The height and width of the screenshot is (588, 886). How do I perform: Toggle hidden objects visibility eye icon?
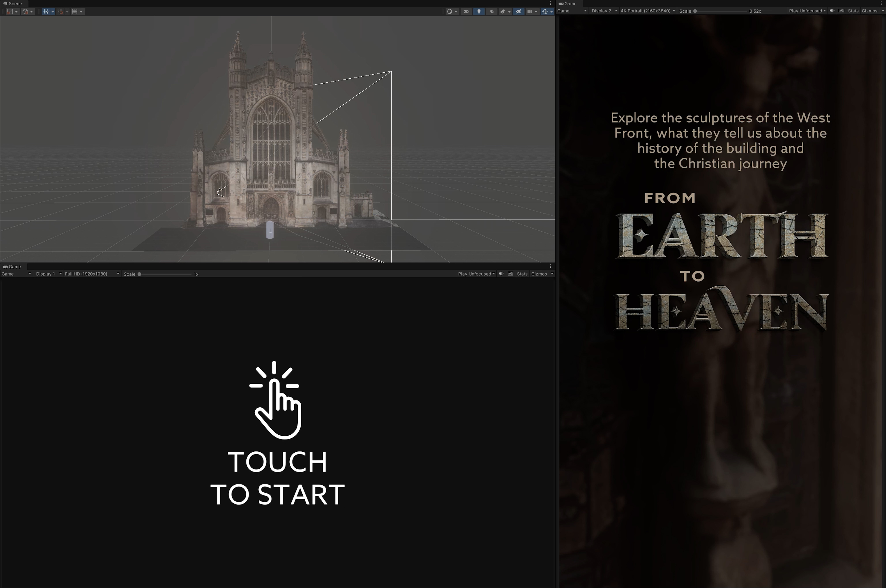coord(519,12)
